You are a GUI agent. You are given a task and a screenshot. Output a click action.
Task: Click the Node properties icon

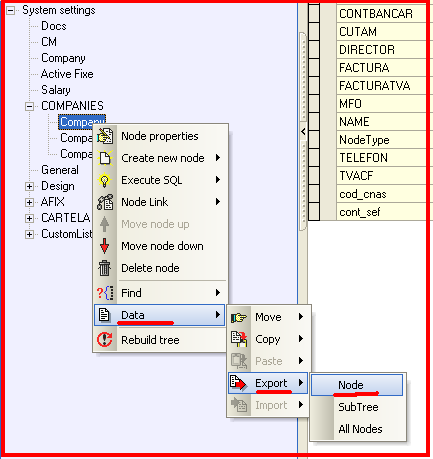105,136
